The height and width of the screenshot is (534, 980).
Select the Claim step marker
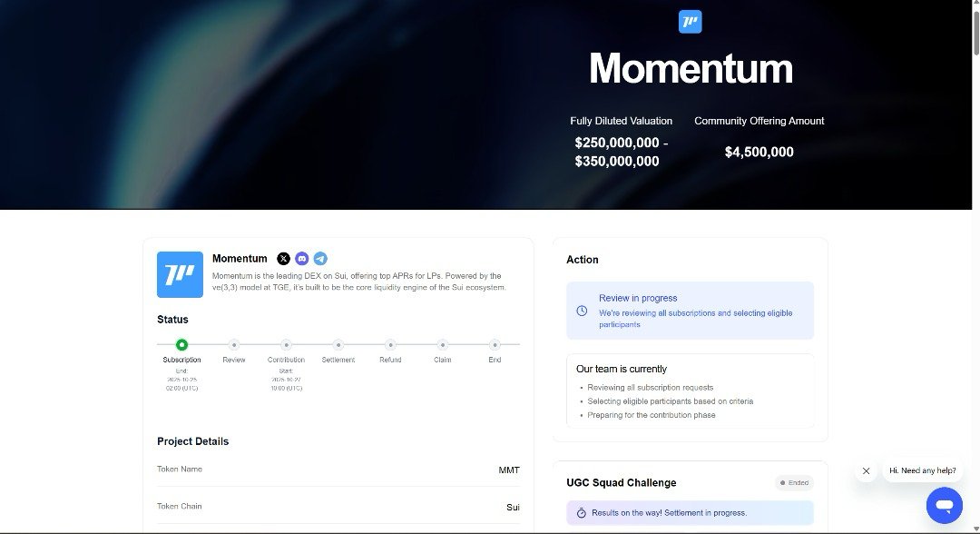tap(442, 345)
